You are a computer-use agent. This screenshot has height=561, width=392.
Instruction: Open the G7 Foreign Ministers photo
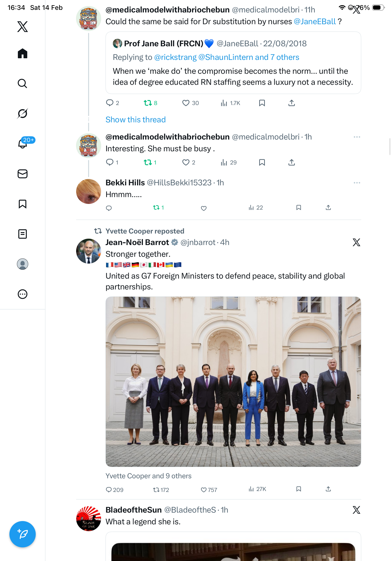(233, 382)
